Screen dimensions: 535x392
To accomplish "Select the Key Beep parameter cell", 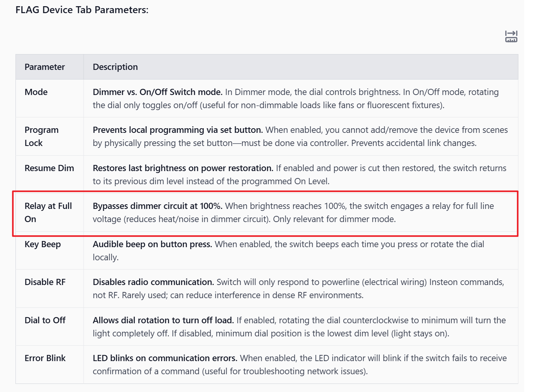I will [43, 244].
